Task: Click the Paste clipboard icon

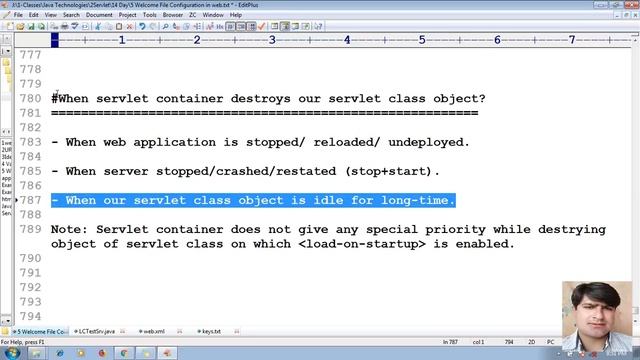Action: coord(119,27)
